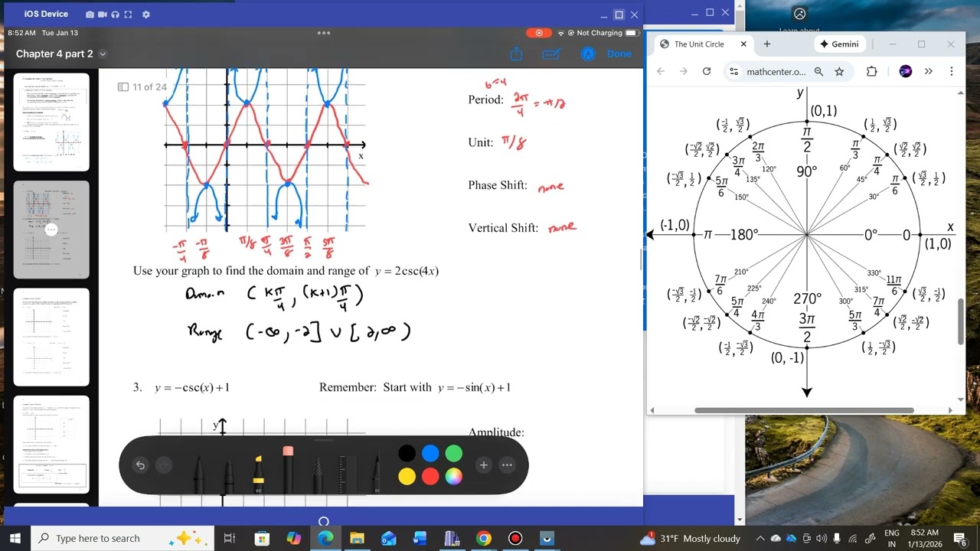980x551 pixels.
Task: Undo the last pen stroke
Action: (x=140, y=465)
